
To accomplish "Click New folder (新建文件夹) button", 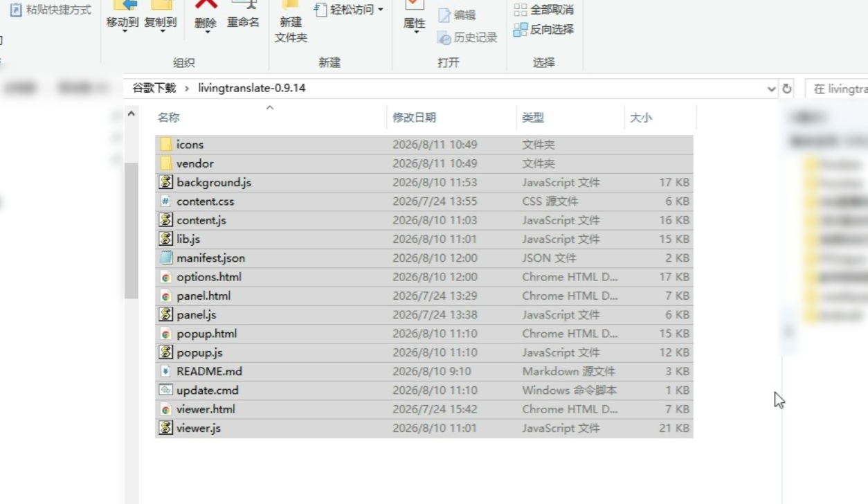I will pyautogui.click(x=291, y=22).
